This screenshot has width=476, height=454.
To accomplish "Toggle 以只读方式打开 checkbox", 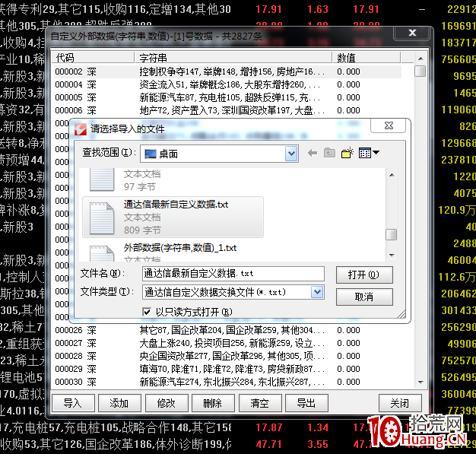I will 147,312.
